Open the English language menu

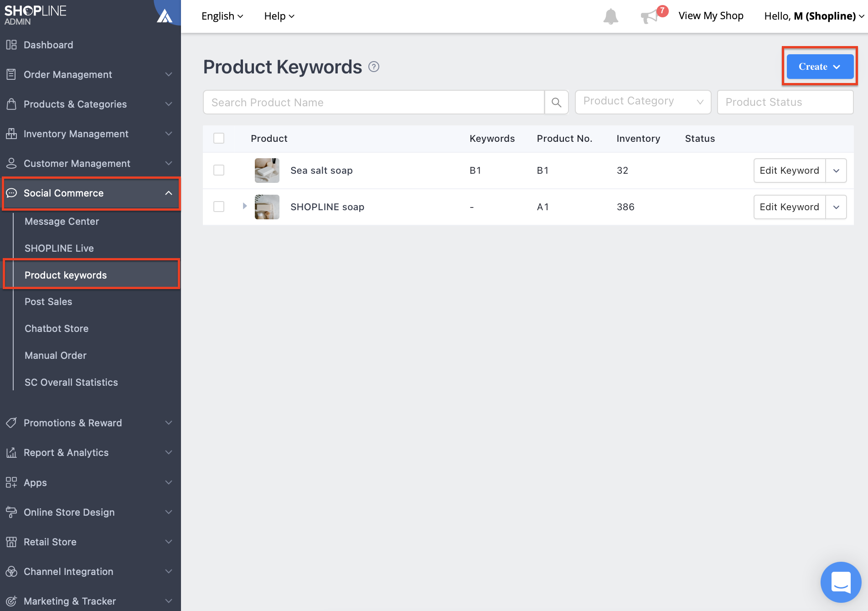tap(222, 16)
